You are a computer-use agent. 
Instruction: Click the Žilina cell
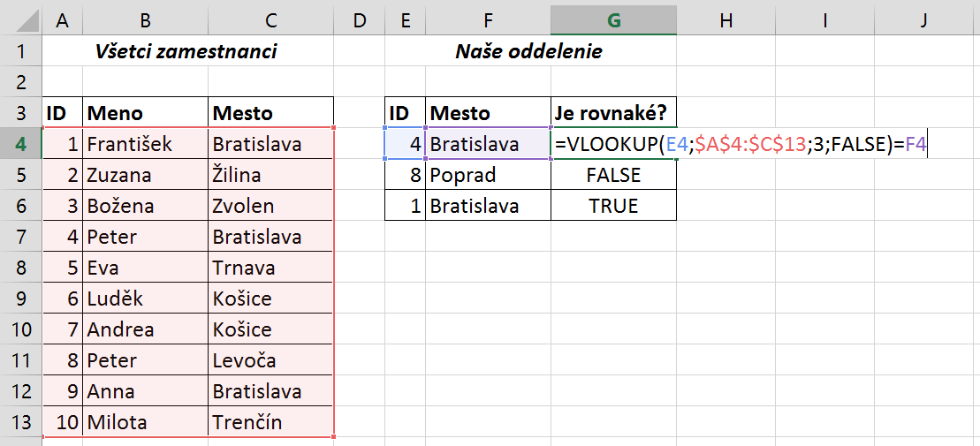[270, 175]
